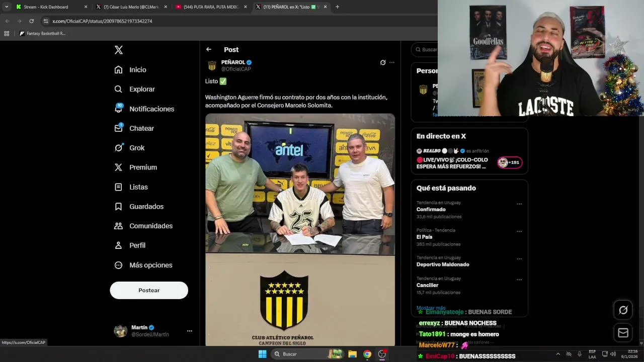
Task: Click the address bar URL
Action: tap(102, 21)
